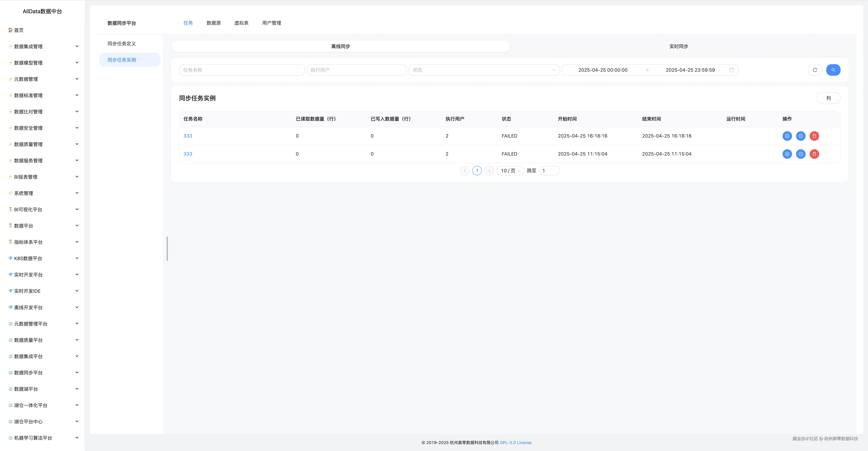The width and height of the screenshot is (868, 451).
Task: Click the 任务名称 search input
Action: click(242, 70)
